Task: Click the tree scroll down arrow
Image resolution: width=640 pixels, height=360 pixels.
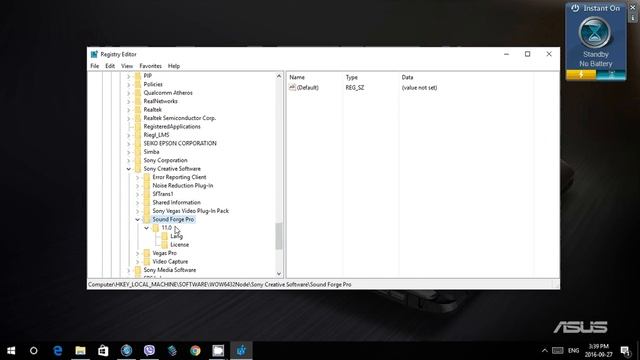Action: click(279, 274)
